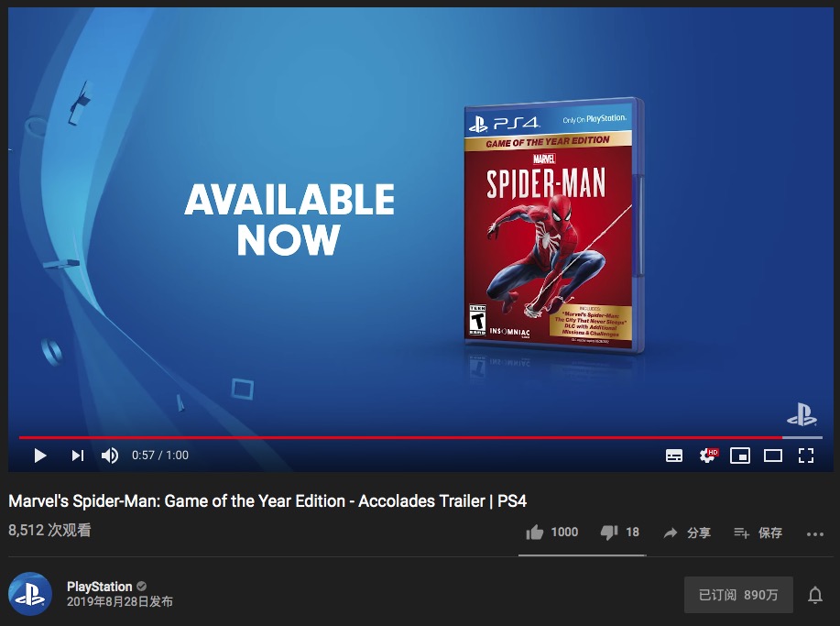Image resolution: width=840 pixels, height=626 pixels.
Task: Toggle notification bell for PlayStation channel
Action: [815, 595]
